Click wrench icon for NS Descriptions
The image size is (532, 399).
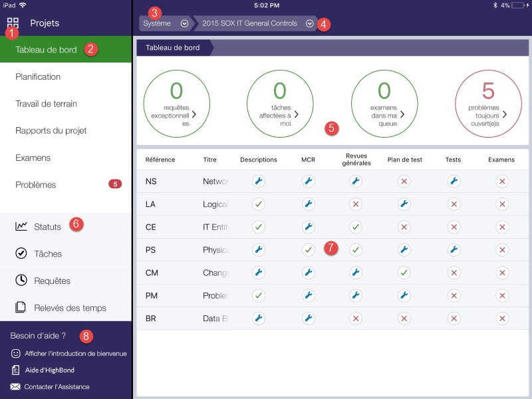point(259,181)
